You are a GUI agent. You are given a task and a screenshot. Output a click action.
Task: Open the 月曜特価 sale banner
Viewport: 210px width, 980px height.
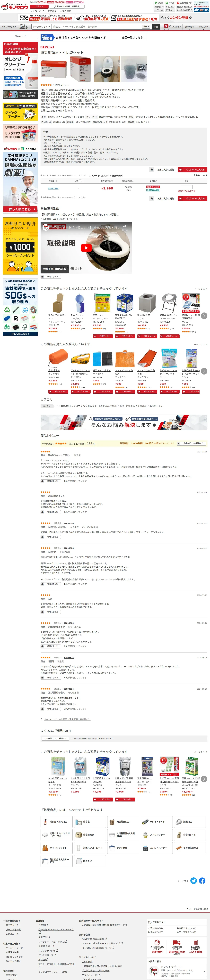coord(93,38)
